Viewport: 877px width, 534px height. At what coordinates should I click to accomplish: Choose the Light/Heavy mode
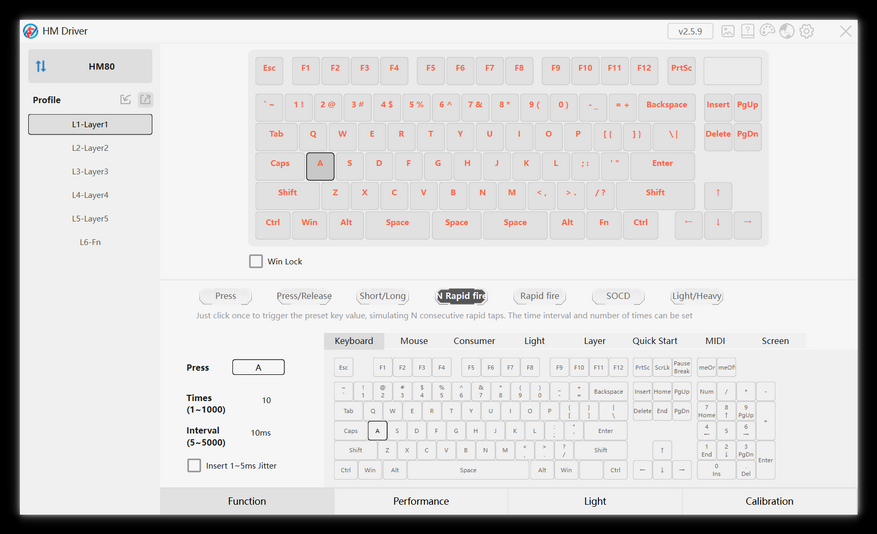697,296
